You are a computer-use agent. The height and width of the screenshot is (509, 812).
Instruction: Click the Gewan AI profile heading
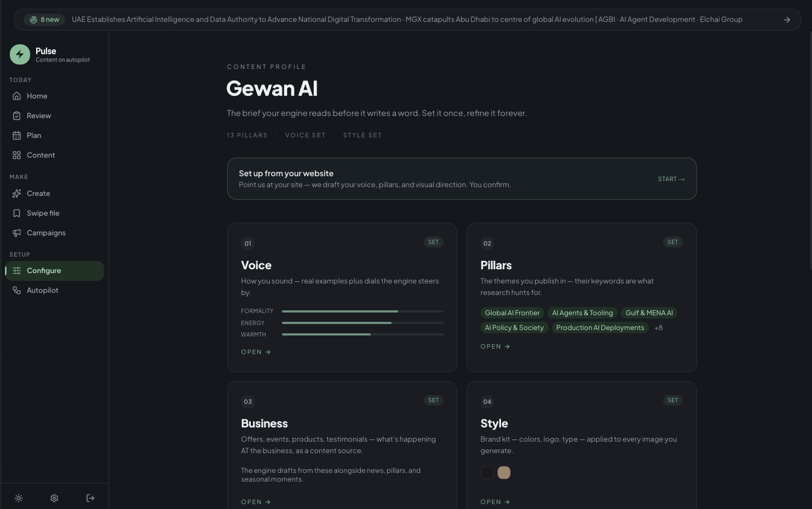coord(272,89)
